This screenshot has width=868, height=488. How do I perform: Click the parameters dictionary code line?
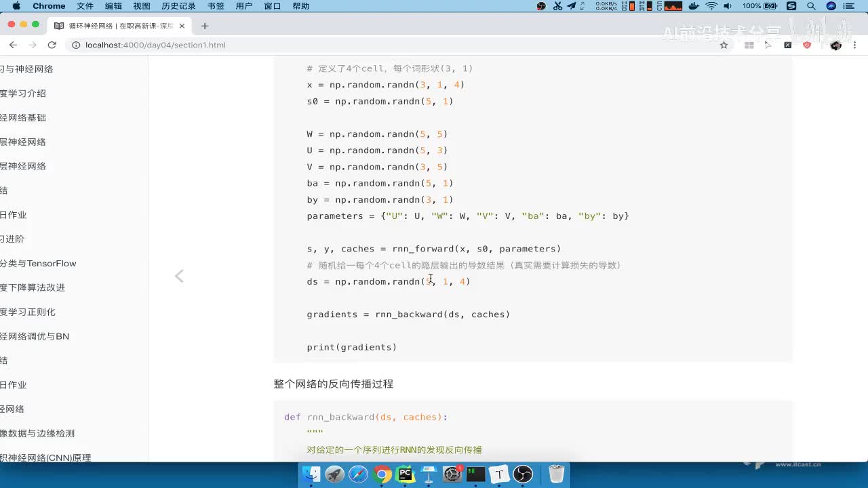click(x=468, y=216)
